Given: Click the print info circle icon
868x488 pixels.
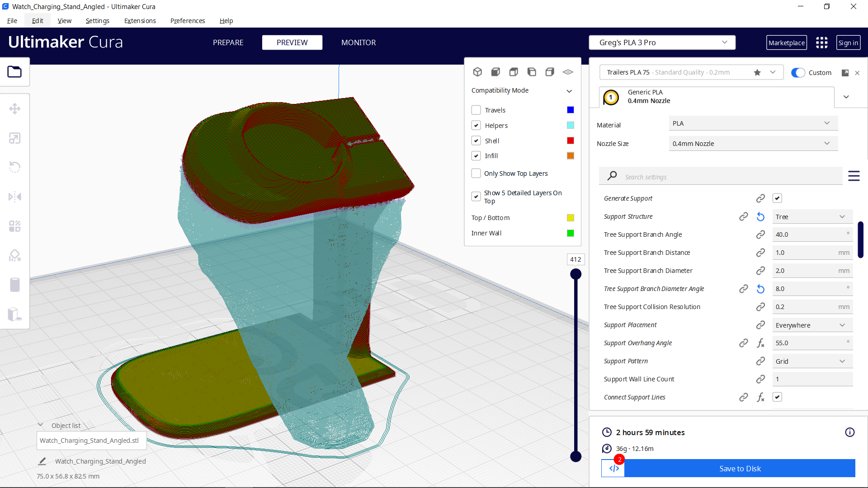Looking at the screenshot, I should tap(849, 432).
